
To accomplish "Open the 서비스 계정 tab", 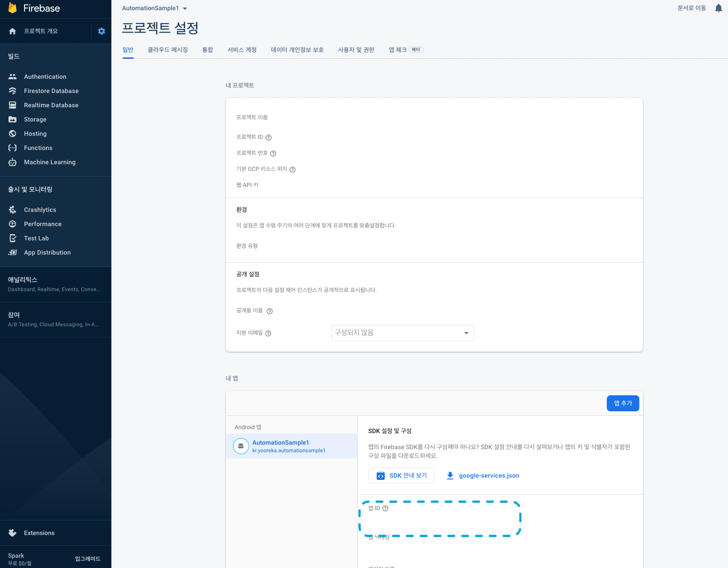I will [x=242, y=50].
